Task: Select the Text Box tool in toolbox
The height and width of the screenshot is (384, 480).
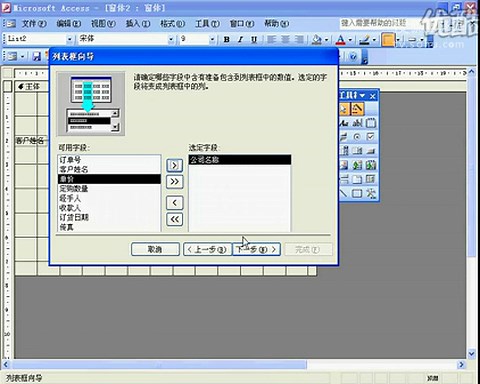Action: 357,123
